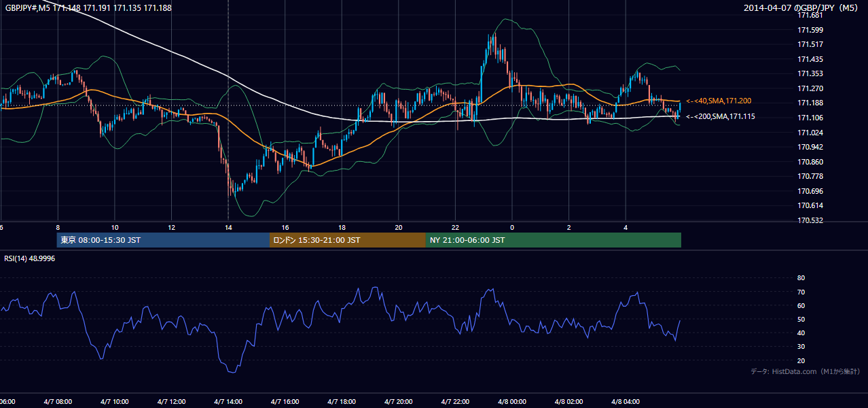Click price axis label 171.106
Screen dimensions: 868x408
coord(811,118)
